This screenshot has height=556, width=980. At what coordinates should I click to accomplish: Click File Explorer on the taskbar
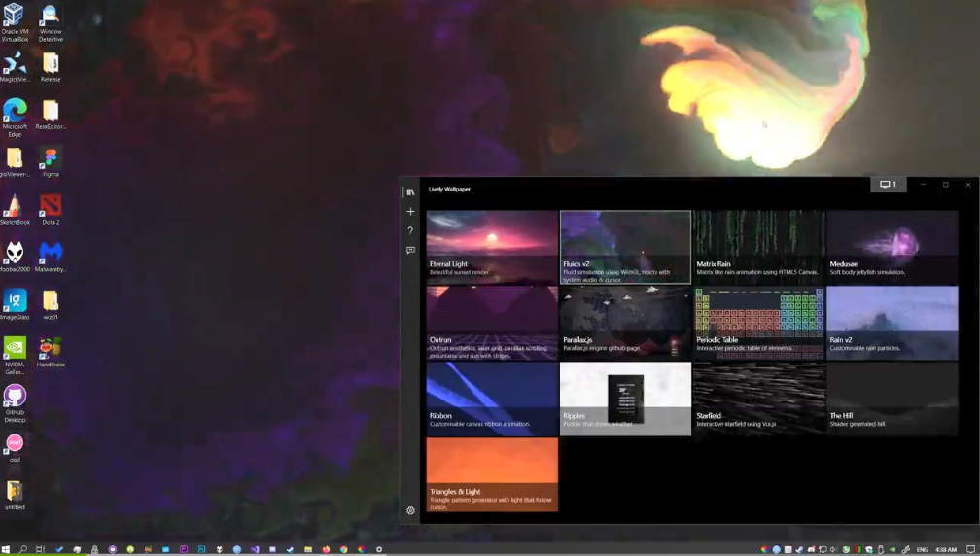click(308, 549)
